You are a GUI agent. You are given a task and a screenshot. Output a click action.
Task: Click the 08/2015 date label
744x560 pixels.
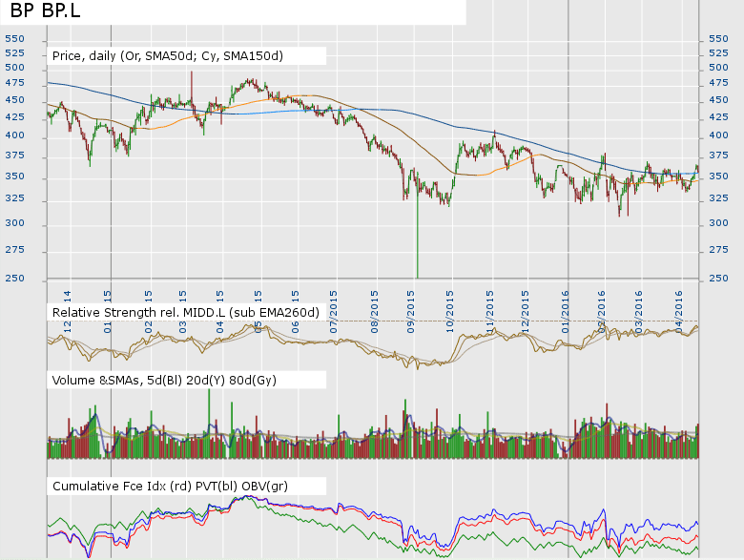click(374, 312)
